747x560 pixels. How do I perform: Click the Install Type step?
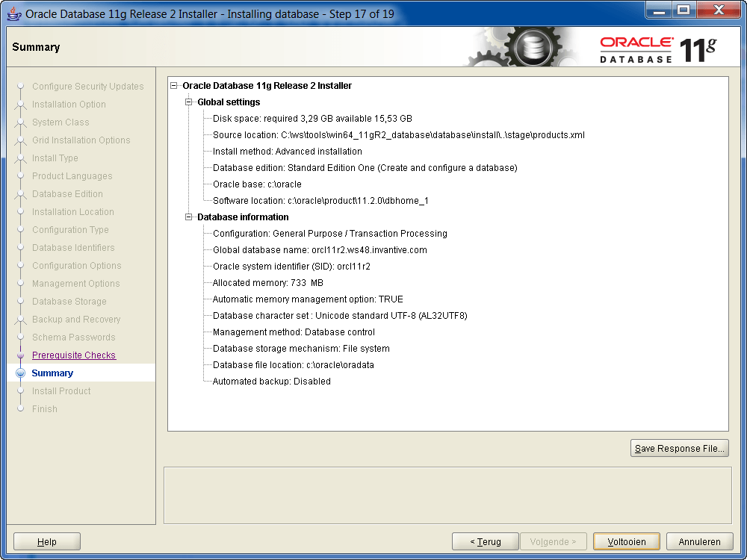click(55, 158)
